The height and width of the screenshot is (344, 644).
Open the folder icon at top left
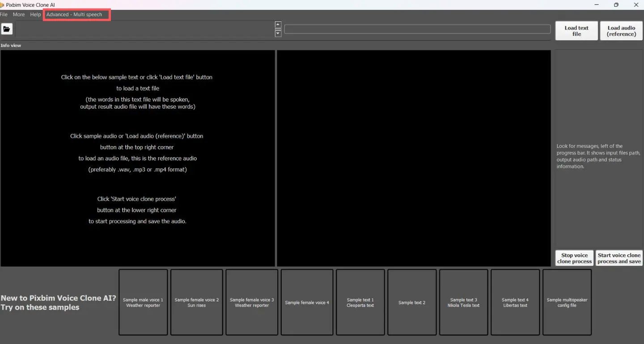click(x=7, y=29)
